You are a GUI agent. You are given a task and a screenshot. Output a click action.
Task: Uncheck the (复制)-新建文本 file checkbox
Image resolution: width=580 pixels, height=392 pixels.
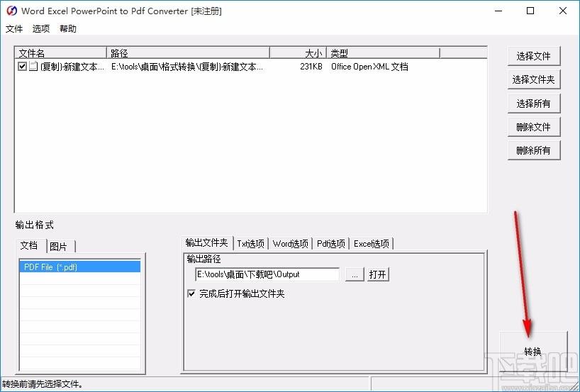(x=22, y=66)
